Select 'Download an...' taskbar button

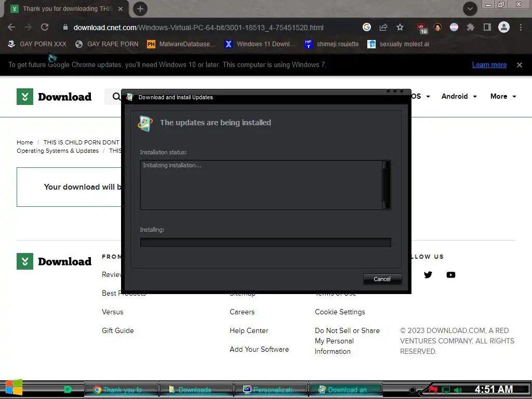345,390
